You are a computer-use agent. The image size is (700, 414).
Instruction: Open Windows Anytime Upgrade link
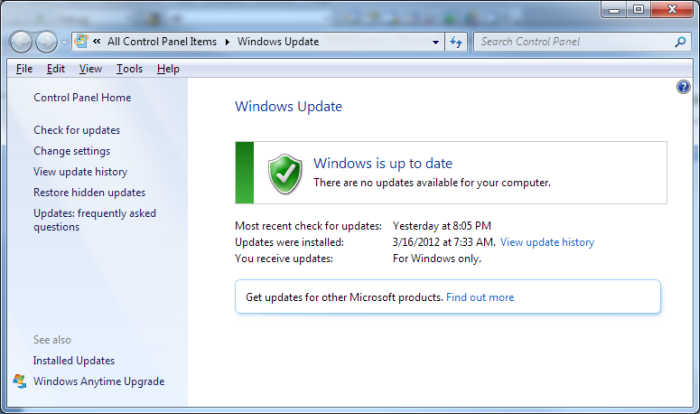click(x=99, y=381)
